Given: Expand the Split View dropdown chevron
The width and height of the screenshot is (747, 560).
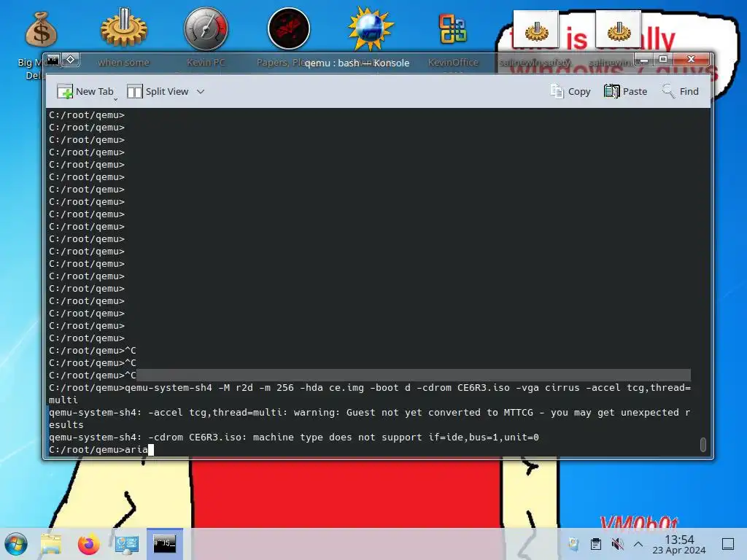Looking at the screenshot, I should click(x=201, y=91).
